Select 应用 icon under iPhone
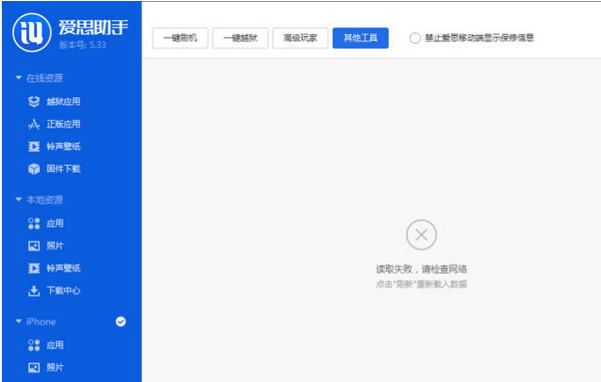The image size is (601, 382). coord(34,345)
